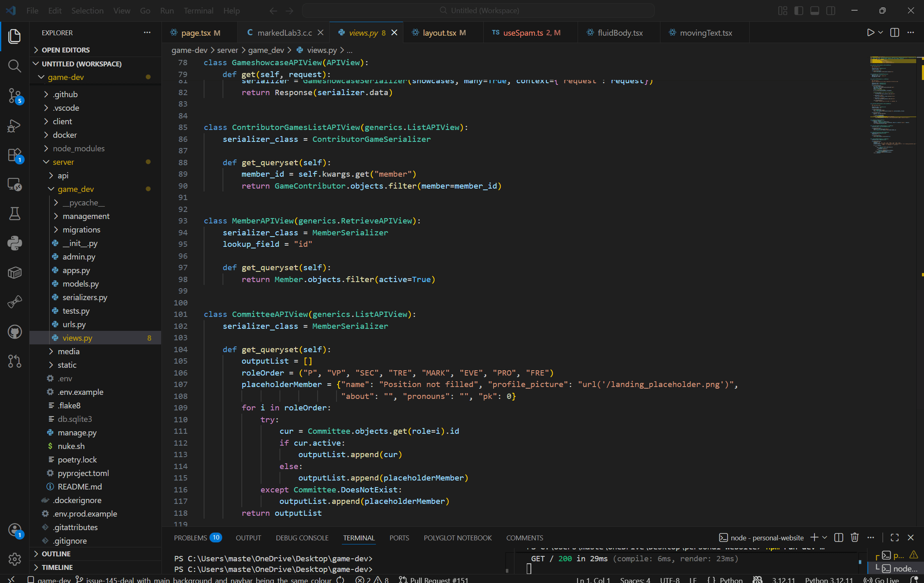The width and height of the screenshot is (924, 583).
Task: Click the UTF-8 encoding indicator
Action: [669, 580]
